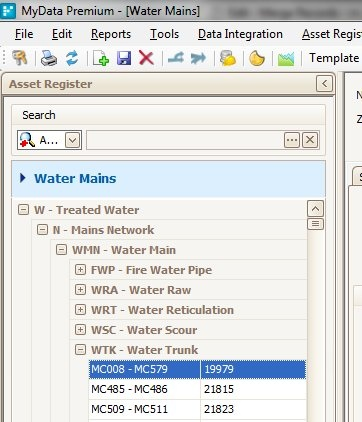Screen dimensions: 362x422
Task: Clear search with the X button
Action: (310, 140)
